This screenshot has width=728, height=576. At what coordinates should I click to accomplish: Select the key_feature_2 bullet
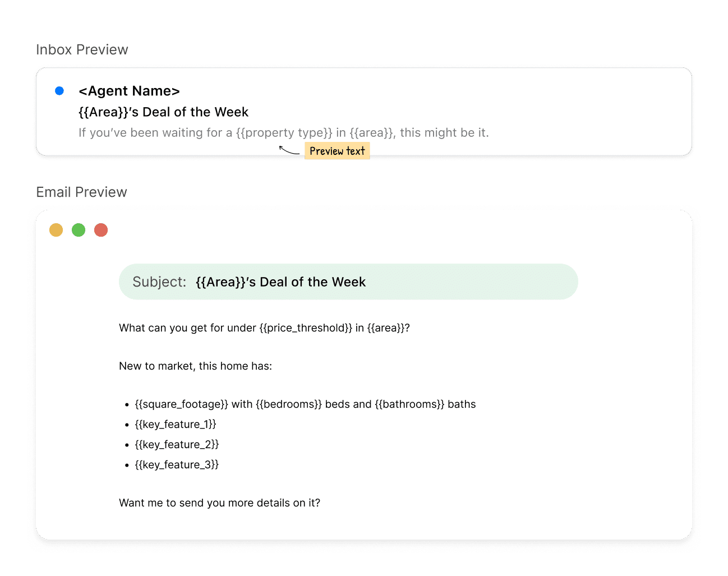(x=177, y=445)
